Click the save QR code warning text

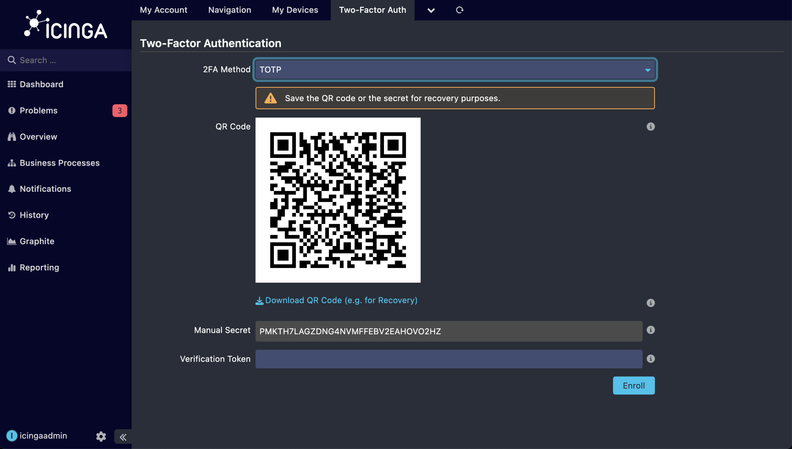392,98
